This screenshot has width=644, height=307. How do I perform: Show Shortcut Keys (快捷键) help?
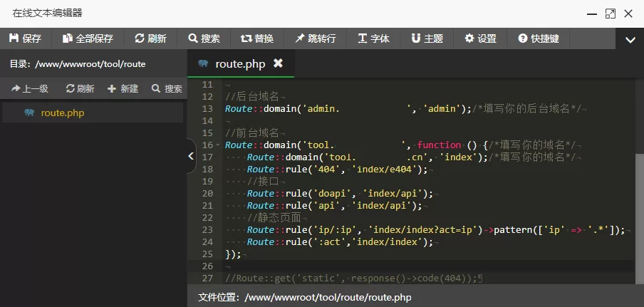539,38
